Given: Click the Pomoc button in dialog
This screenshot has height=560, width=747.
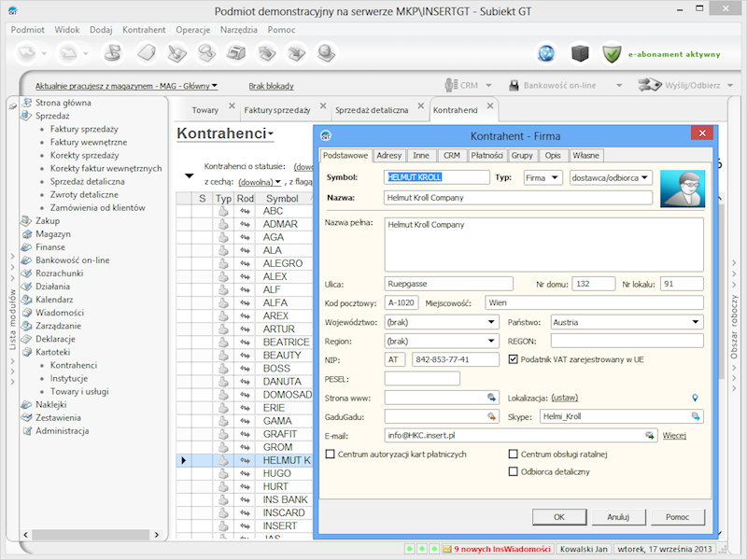Looking at the screenshot, I should (678, 517).
